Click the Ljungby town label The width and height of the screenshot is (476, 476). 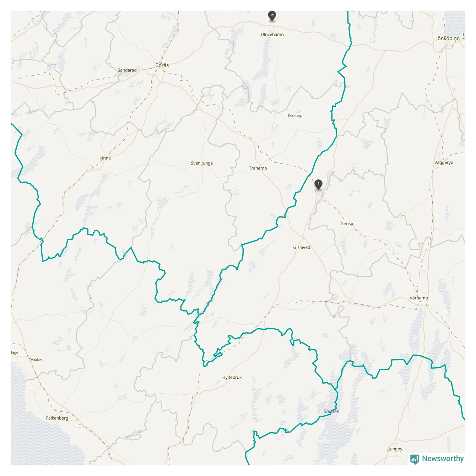[394, 449]
